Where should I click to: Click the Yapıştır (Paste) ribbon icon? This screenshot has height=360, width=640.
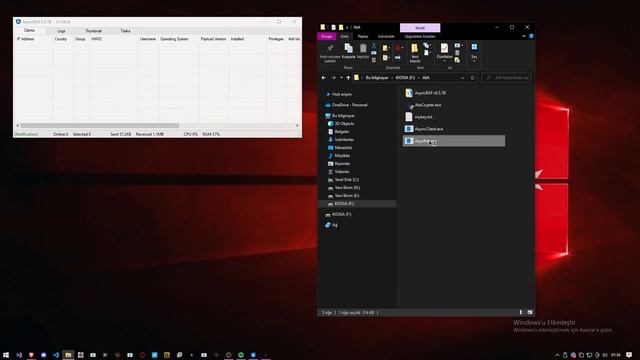click(x=363, y=48)
